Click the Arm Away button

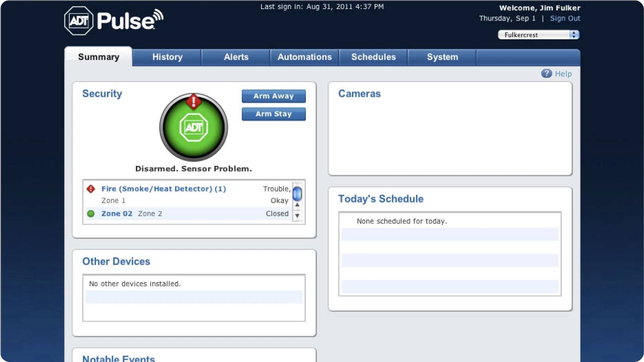[x=274, y=96]
